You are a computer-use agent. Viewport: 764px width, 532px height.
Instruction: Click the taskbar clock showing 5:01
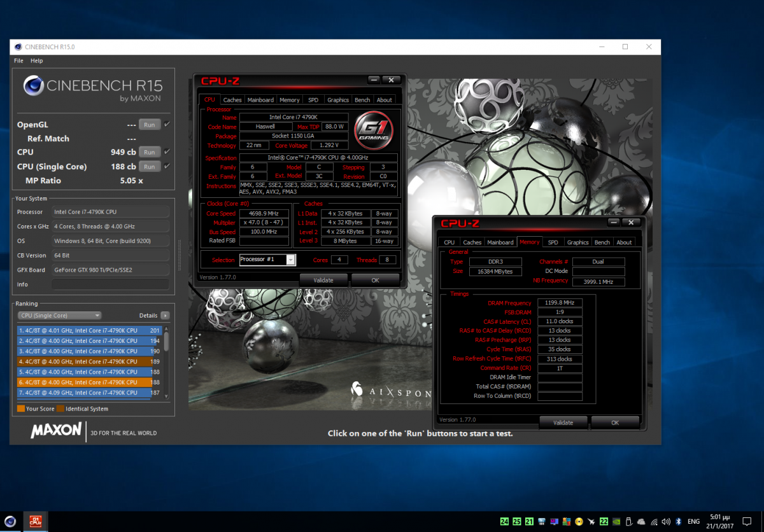719,522
